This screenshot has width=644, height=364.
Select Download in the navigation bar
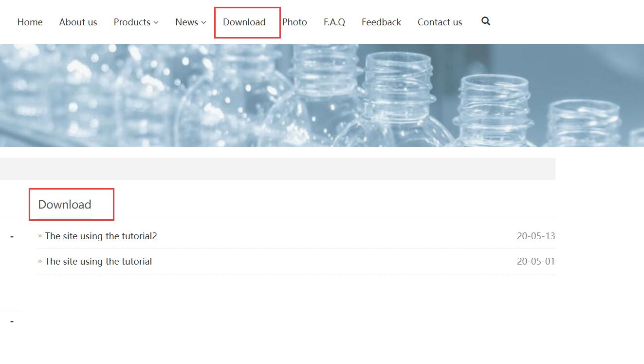point(244,22)
